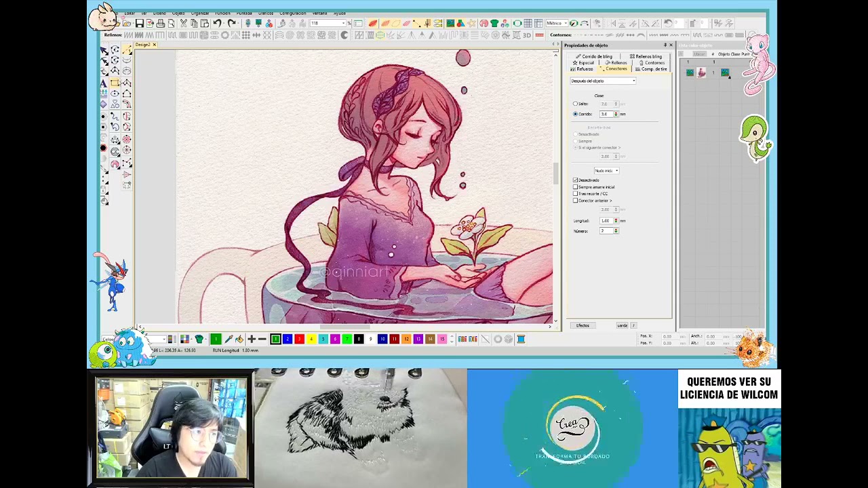Uncheck the Desactivado checkbox
The width and height of the screenshot is (868, 488).
[x=576, y=180]
